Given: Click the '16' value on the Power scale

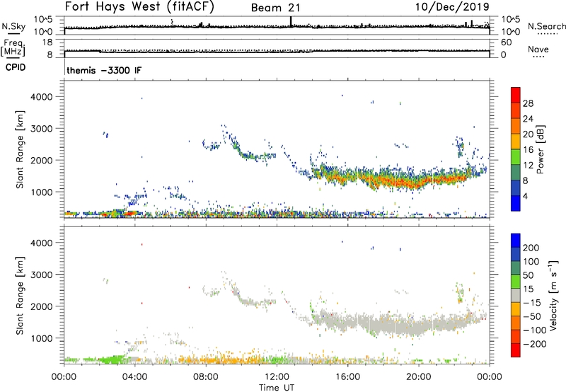Looking at the screenshot, I should click(x=528, y=150).
